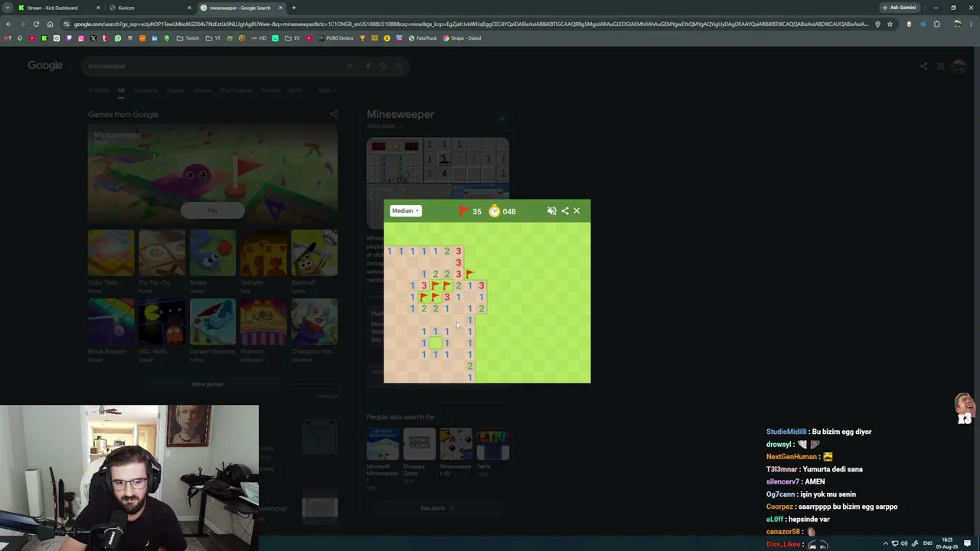Viewport: 980px width, 551px height.
Task: Open the Shape - Dialed bookmark
Action: click(x=462, y=38)
